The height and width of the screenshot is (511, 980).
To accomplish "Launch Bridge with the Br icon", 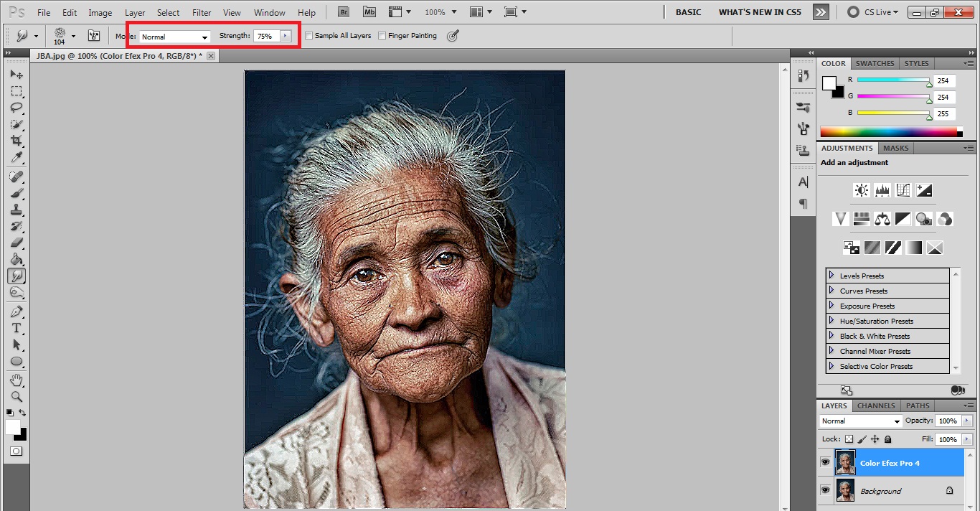I will pyautogui.click(x=343, y=12).
